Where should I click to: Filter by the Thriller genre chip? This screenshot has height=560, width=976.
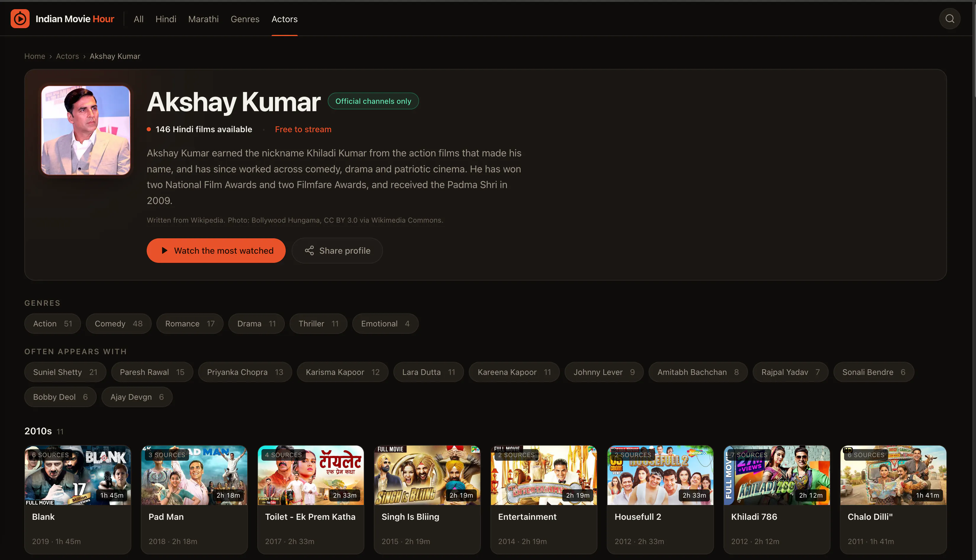(319, 324)
